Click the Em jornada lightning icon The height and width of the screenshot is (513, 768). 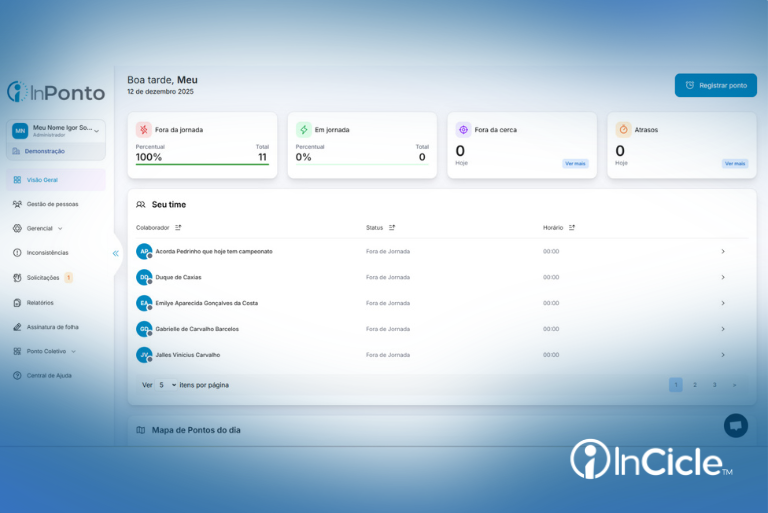coord(304,130)
